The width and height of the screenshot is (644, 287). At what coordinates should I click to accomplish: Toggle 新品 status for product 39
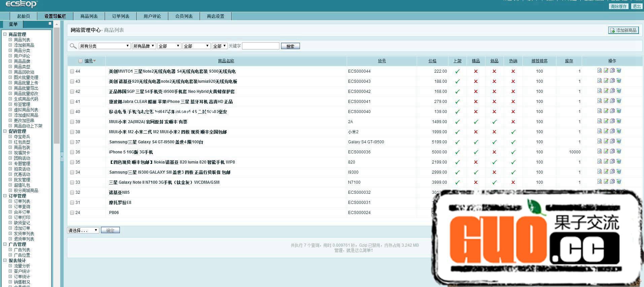(x=494, y=122)
